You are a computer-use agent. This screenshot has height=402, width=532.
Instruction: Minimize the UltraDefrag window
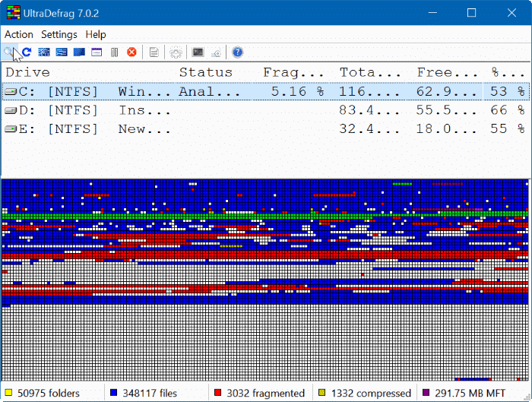pos(432,13)
